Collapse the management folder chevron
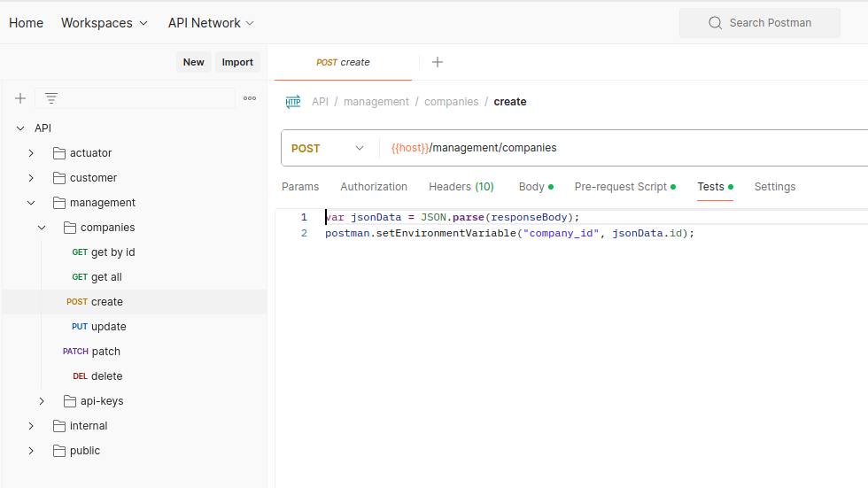The height and width of the screenshot is (488, 868). [31, 203]
